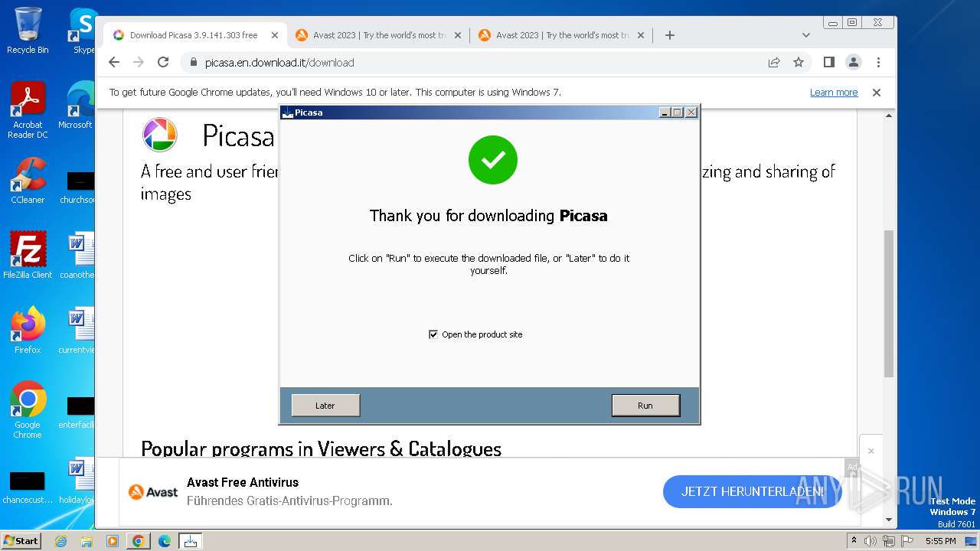Click the Start button
The height and width of the screenshot is (551, 980).
21,540
